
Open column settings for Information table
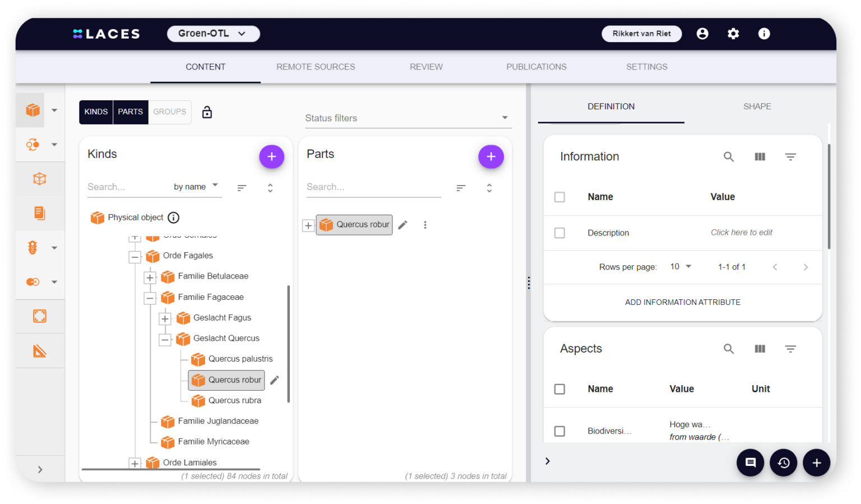coord(760,157)
